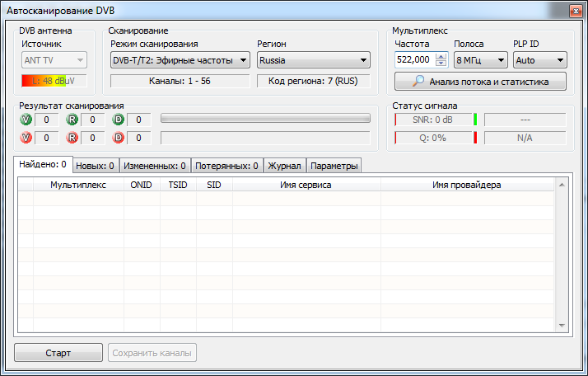Open the Параметры tab

coord(334,166)
